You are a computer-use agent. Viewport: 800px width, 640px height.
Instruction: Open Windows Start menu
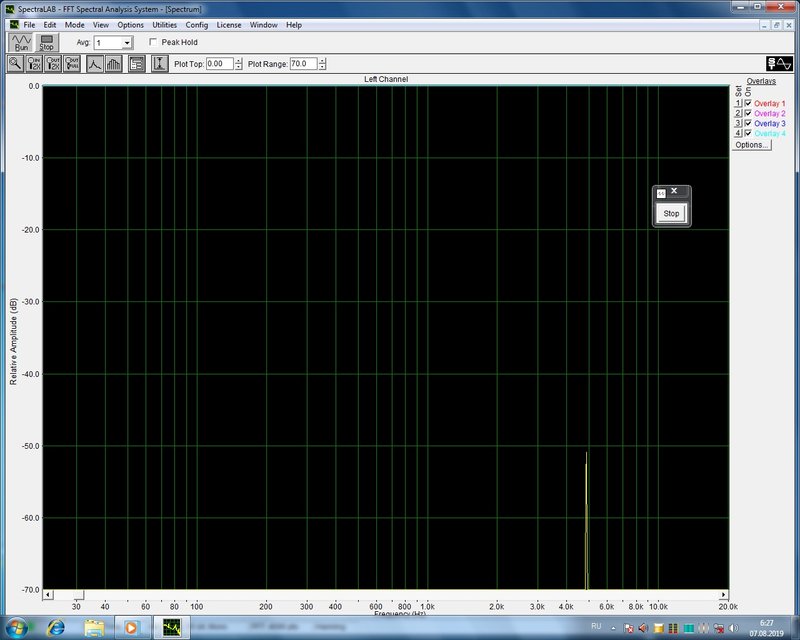(x=16, y=627)
